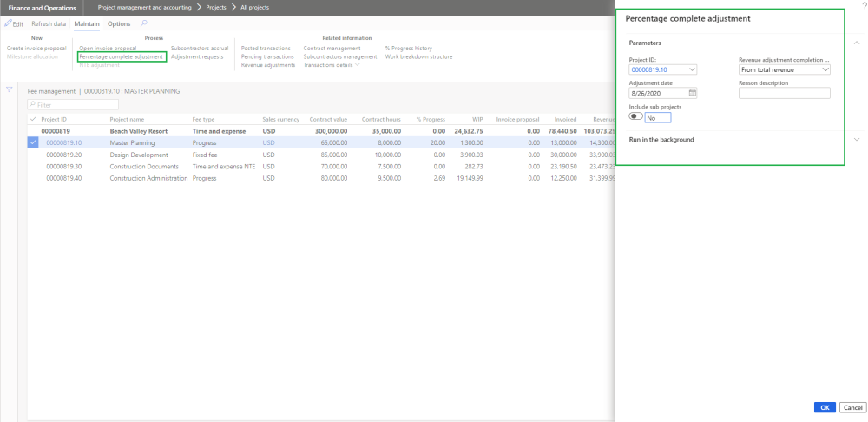The width and height of the screenshot is (868, 422).
Task: Open project 00000819.20 link
Action: click(x=63, y=155)
